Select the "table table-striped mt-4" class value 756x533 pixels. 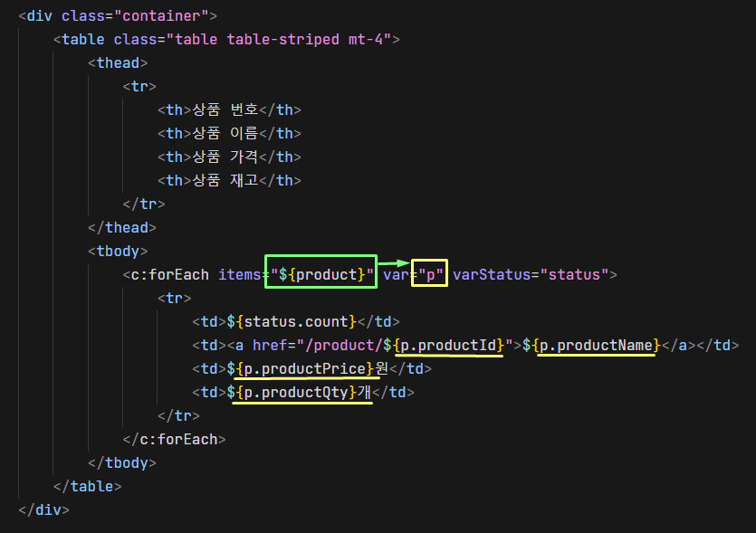279,40
